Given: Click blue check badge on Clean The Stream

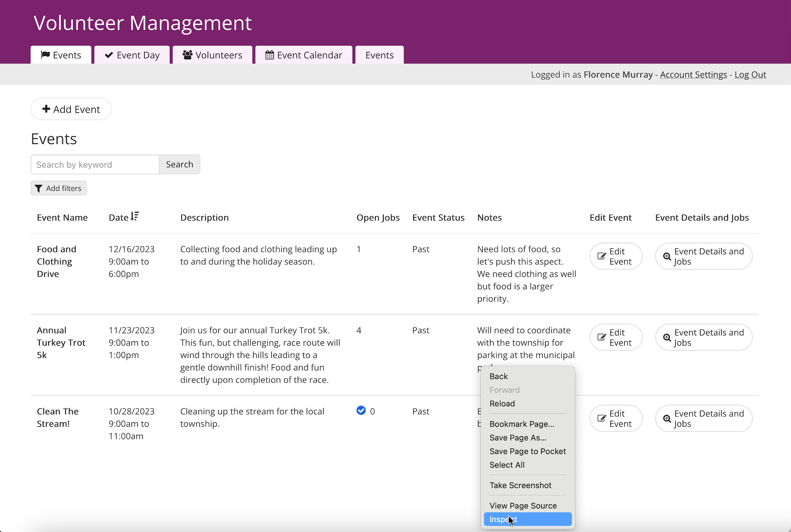Looking at the screenshot, I should (361, 411).
